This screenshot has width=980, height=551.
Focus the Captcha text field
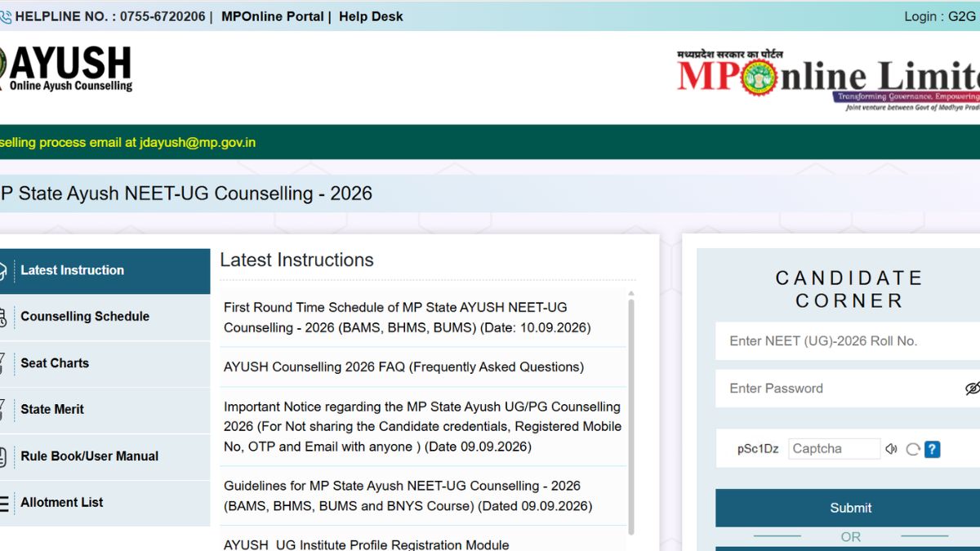[x=834, y=449]
